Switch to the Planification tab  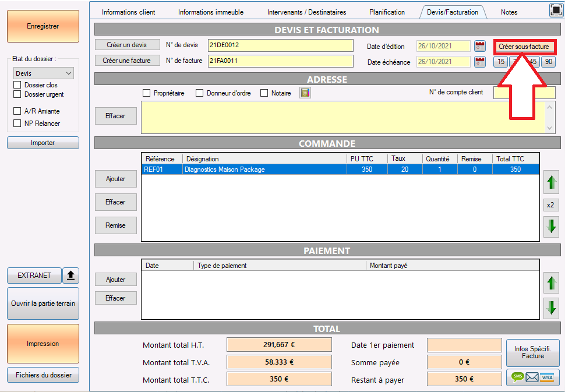[387, 12]
